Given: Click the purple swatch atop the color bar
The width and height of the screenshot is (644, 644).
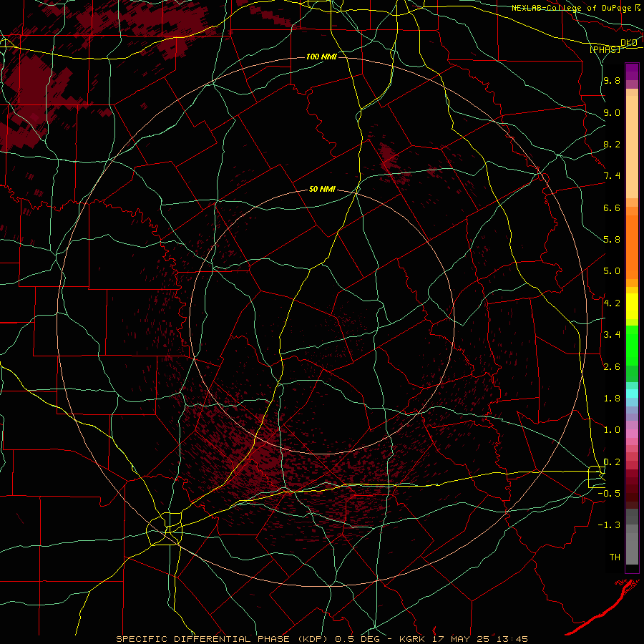Looking at the screenshot, I should pyautogui.click(x=632, y=72).
